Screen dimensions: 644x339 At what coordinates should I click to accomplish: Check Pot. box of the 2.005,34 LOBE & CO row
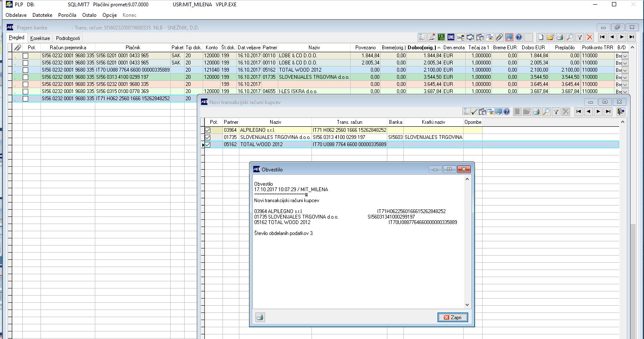pos(25,63)
